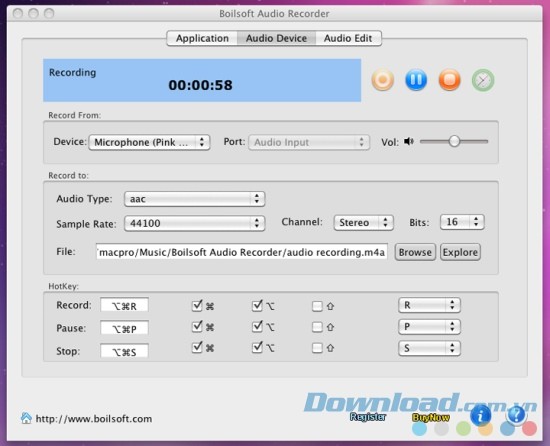Toggle Option checkbox in Pause hotkey row
Image resolution: width=550 pixels, height=446 pixels.
257,327
